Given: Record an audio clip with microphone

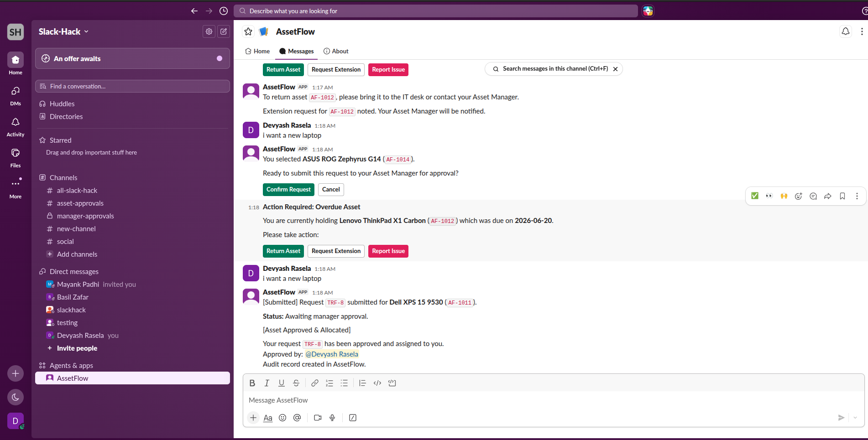Looking at the screenshot, I should 332,418.
